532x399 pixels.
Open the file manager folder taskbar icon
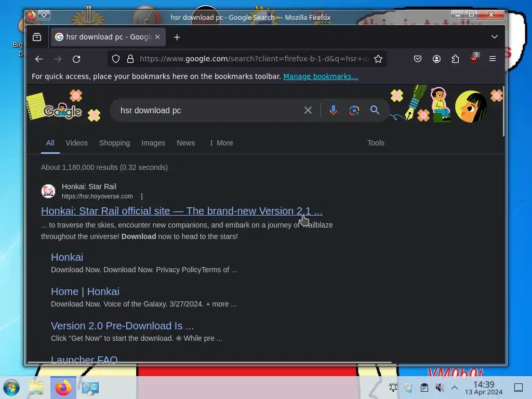click(36, 388)
